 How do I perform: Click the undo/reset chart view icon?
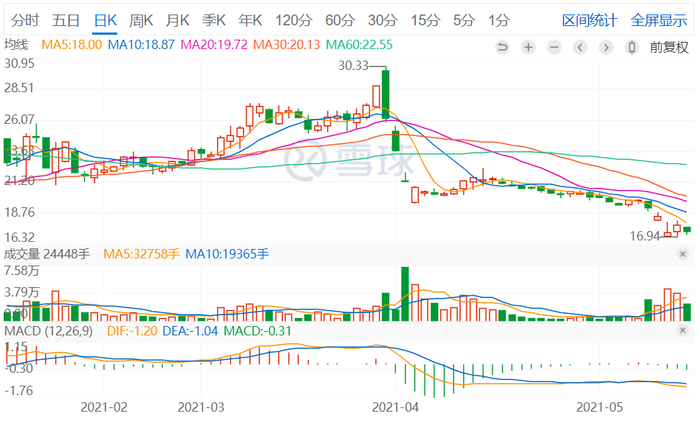tap(503, 47)
